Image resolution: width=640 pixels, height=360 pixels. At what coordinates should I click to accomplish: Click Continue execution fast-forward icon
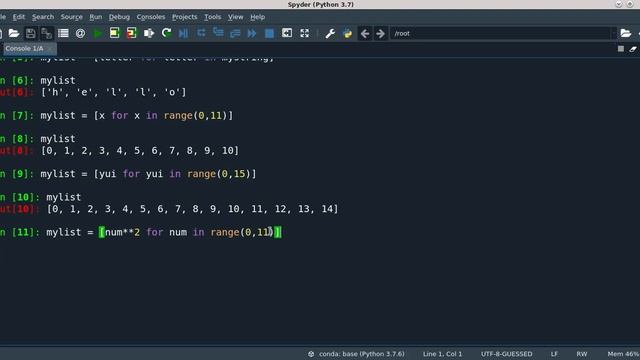[252, 33]
